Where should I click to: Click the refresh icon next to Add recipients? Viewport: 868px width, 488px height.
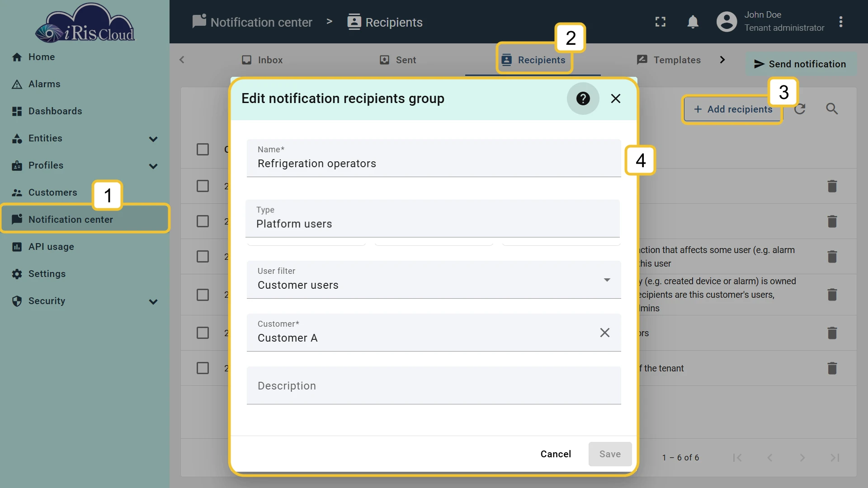(x=800, y=109)
